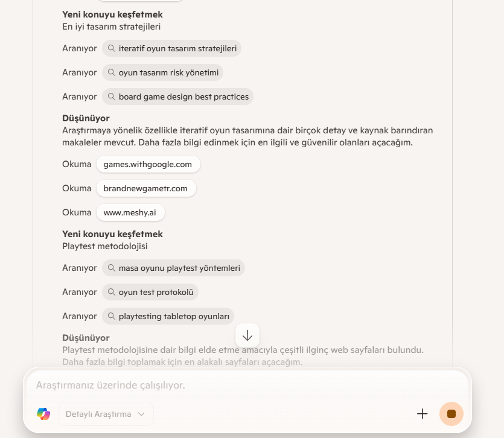Click search icon in 'oyun test protokolü' chip
504x438 pixels.
pos(111,292)
